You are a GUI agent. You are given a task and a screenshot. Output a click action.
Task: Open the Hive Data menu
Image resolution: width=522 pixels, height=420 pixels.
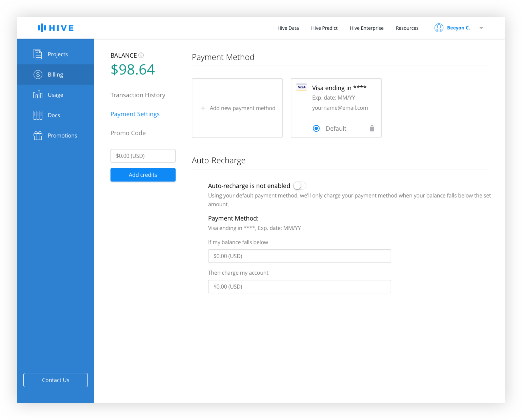pos(288,28)
